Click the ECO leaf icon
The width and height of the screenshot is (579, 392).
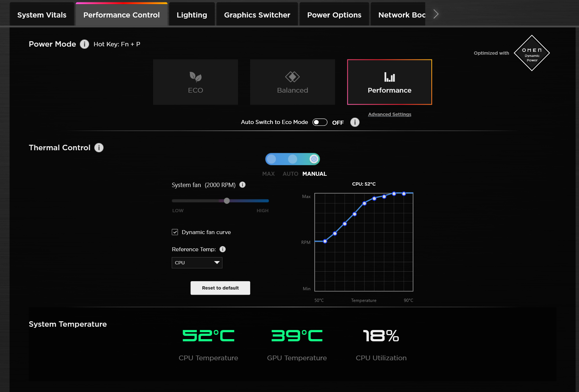195,77
